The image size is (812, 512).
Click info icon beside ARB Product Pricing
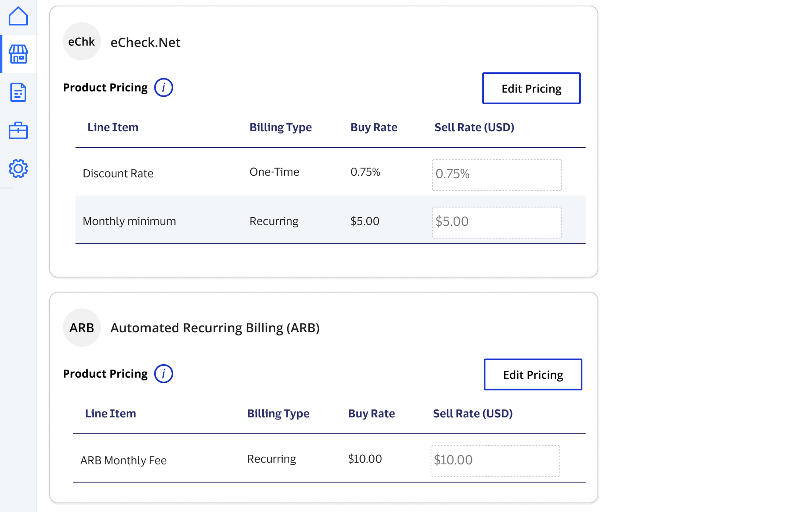[x=164, y=374]
